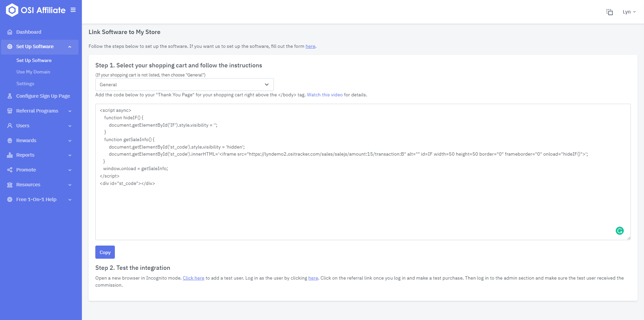Click the Rewards gift icon
The height and width of the screenshot is (320, 644).
point(10,140)
